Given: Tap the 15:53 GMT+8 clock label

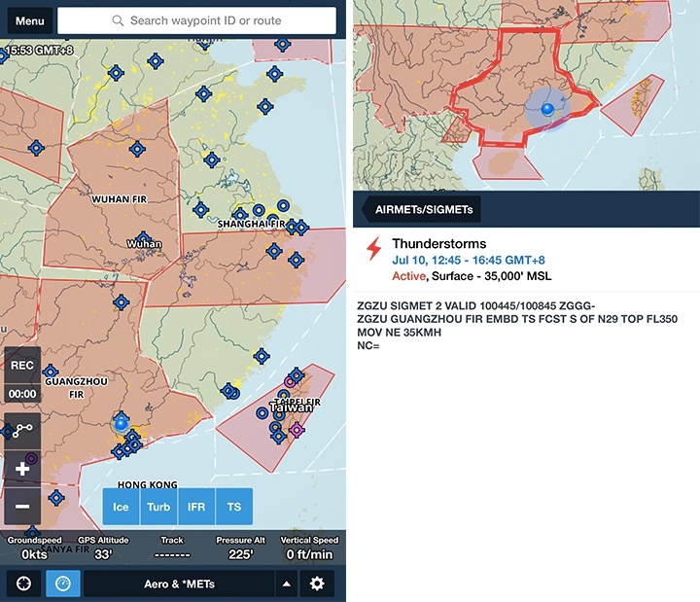Looking at the screenshot, I should (39, 50).
